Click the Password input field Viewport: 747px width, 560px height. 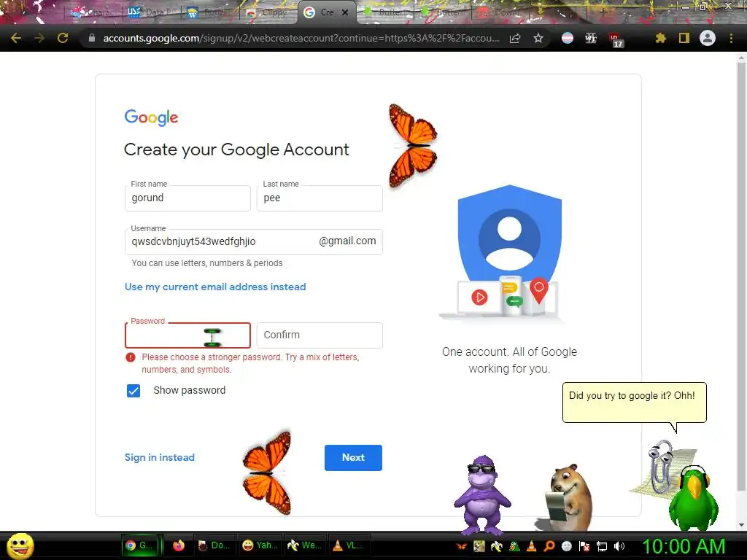pos(187,335)
